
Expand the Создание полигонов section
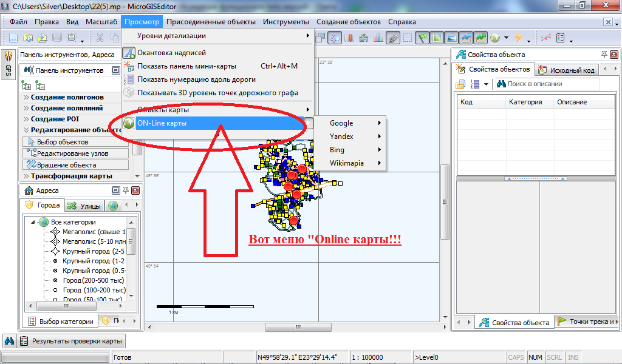pyautogui.click(x=67, y=97)
